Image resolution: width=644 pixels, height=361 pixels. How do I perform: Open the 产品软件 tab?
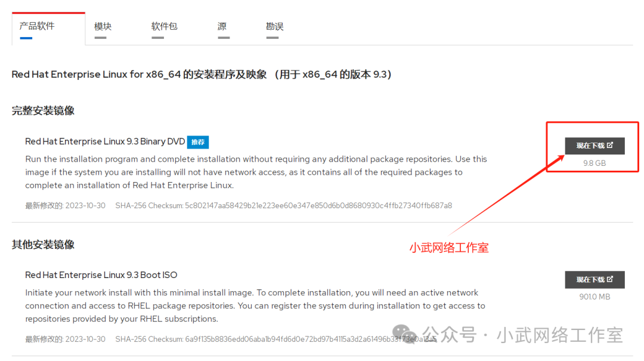coord(48,28)
